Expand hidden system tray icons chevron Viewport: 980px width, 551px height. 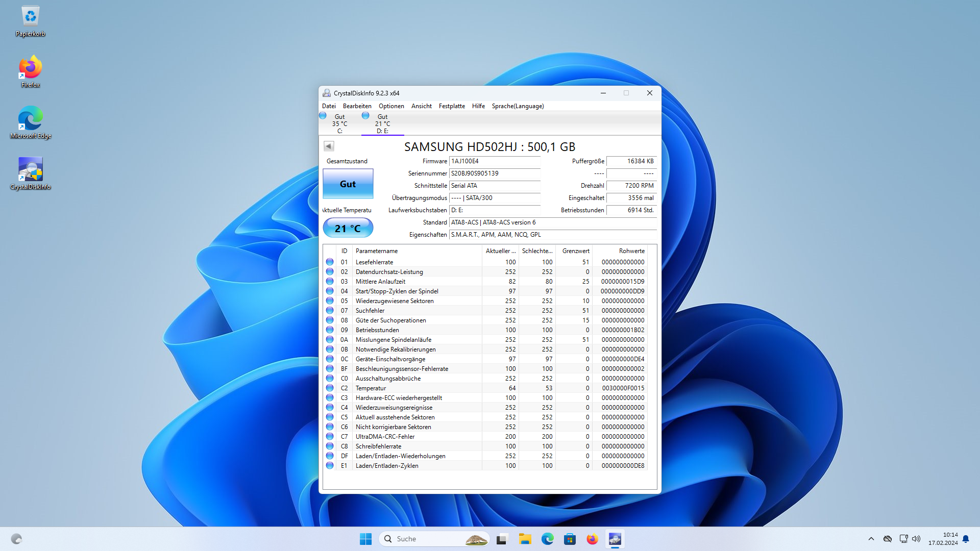pyautogui.click(x=871, y=539)
